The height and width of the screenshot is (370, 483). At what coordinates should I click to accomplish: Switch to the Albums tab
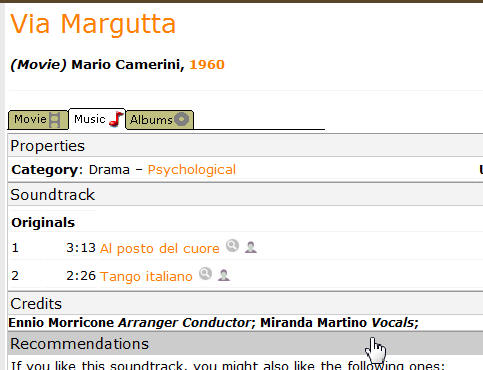(x=160, y=119)
